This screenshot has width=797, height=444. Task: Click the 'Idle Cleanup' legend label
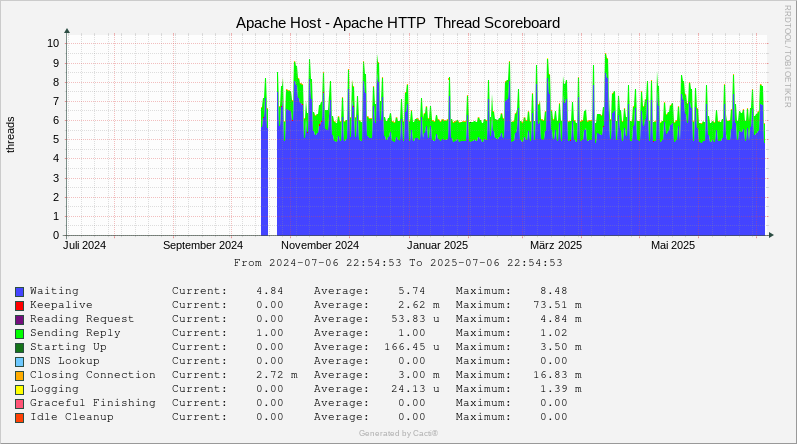72,417
